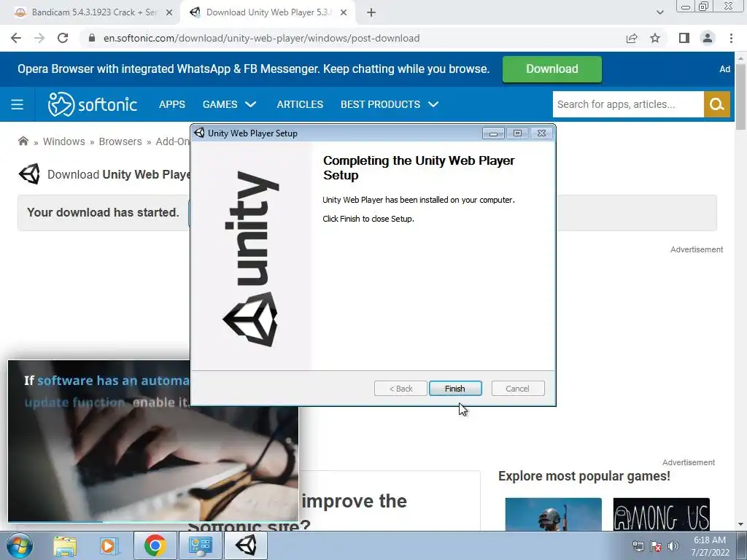Click the browser forward arrow

pos(39,38)
